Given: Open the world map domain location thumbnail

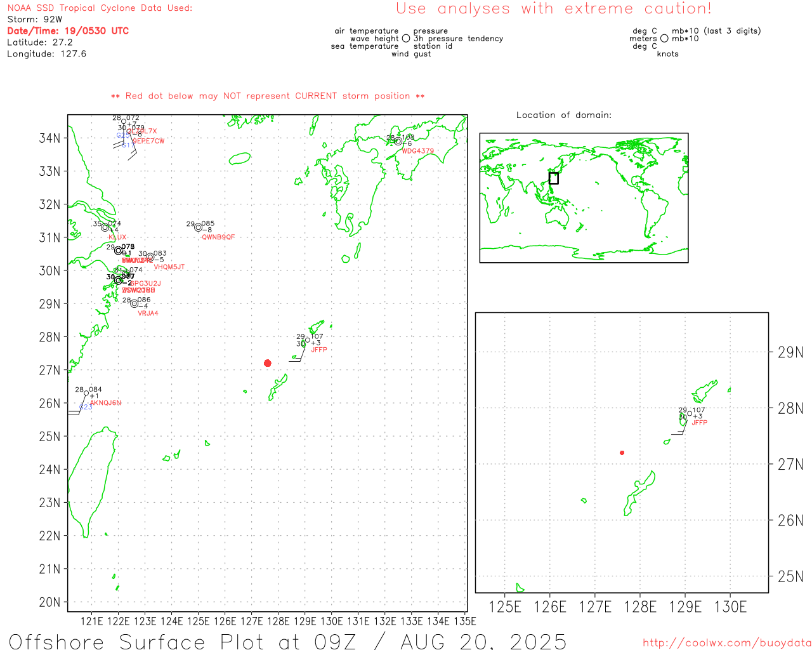Looking at the screenshot, I should [x=584, y=197].
